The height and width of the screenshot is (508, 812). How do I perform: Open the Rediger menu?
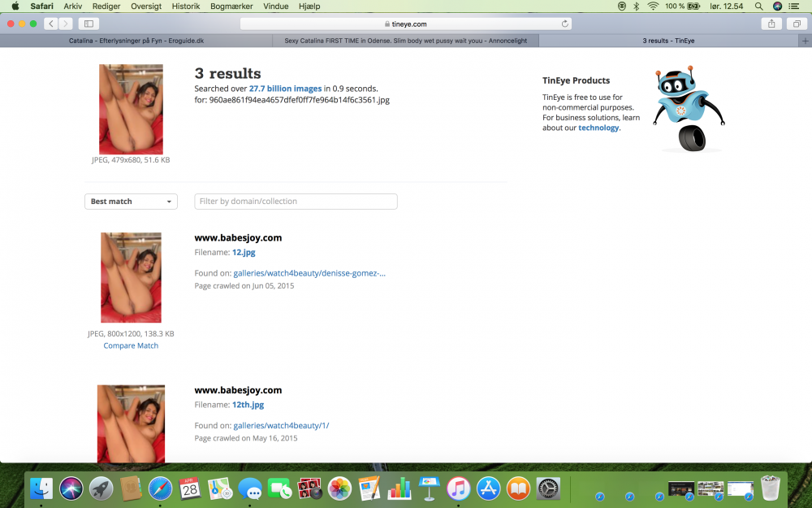(106, 7)
